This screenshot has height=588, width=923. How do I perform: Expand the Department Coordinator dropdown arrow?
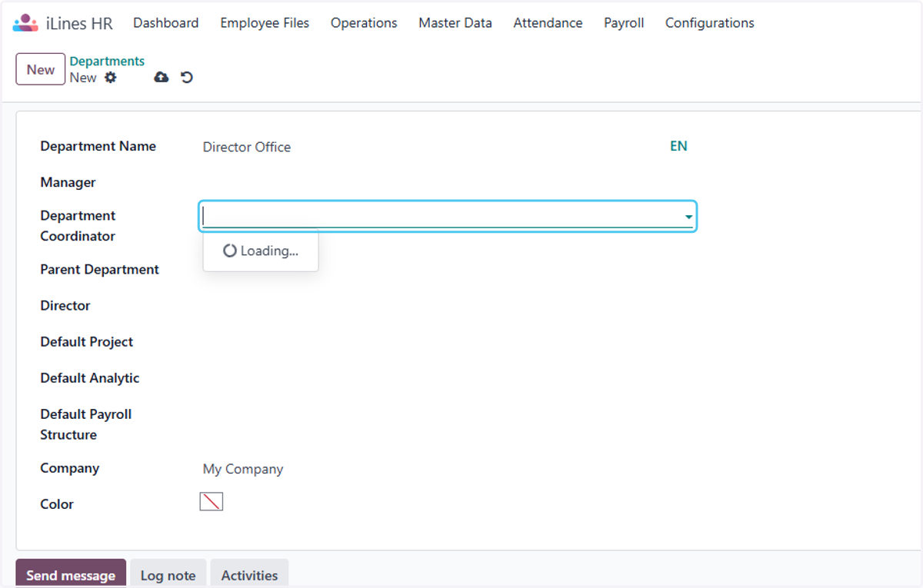688,218
